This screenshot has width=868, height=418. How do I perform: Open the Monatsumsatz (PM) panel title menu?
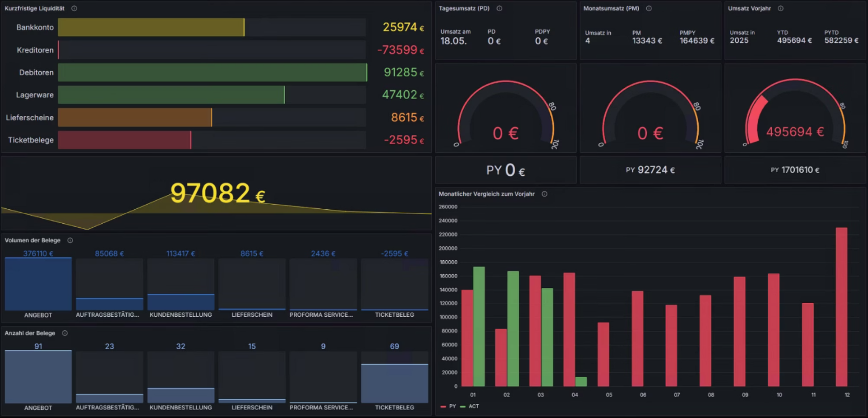[611, 8]
